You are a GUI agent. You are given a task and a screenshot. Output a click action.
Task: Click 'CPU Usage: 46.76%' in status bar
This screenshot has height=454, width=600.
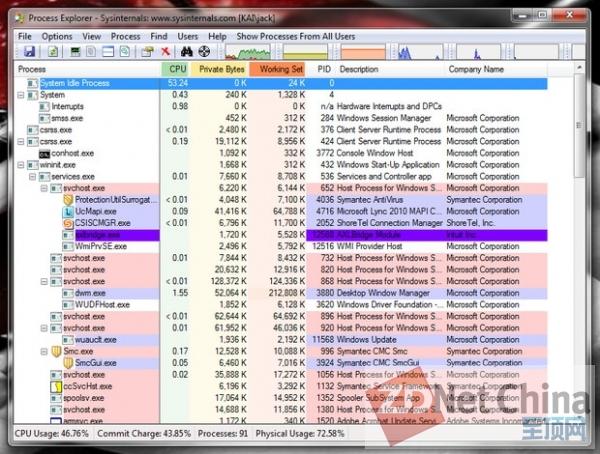coord(52,434)
